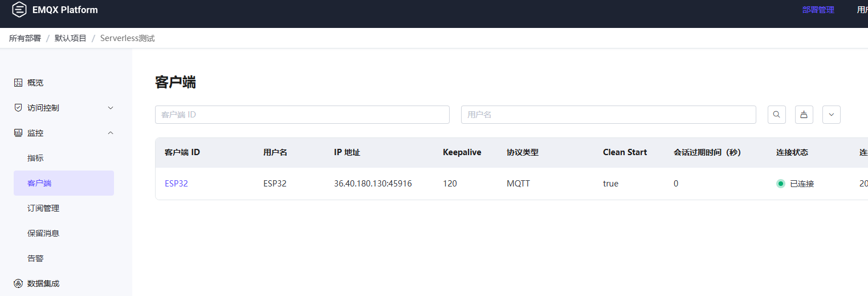868x296 pixels.
Task: Click the 访问控制 shield icon
Action: 18,108
